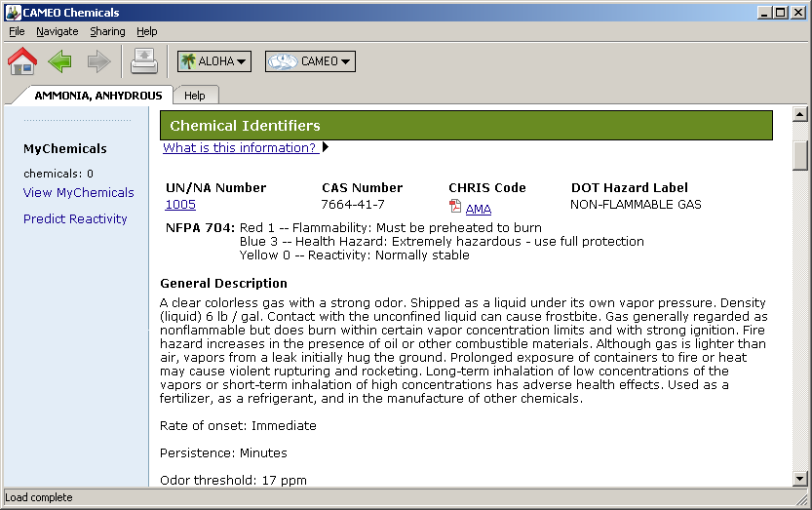The width and height of the screenshot is (812, 510).
Task: Click the Predict Reactivity link
Action: click(x=75, y=219)
